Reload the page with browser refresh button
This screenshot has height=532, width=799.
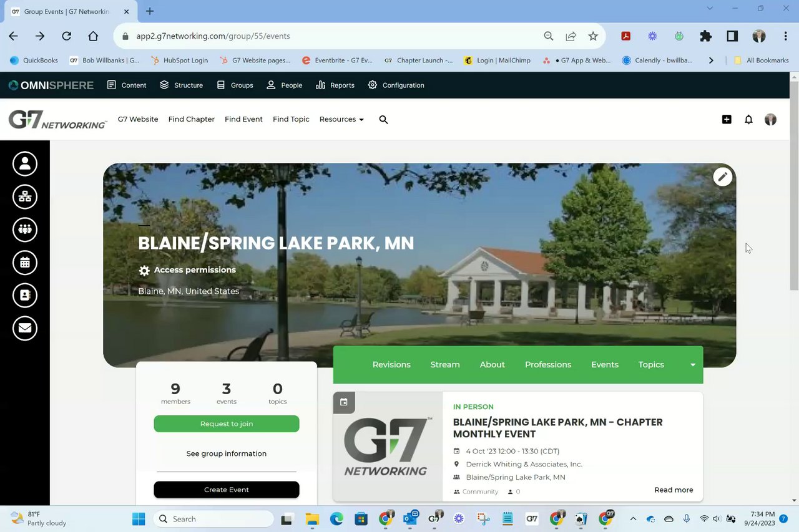pos(66,36)
